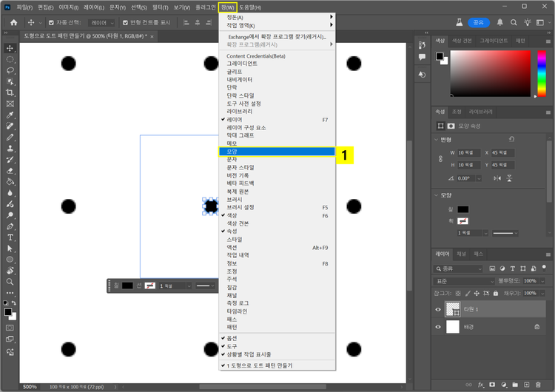555x392 pixels.
Task: Select the Crop tool
Action: 10,92
